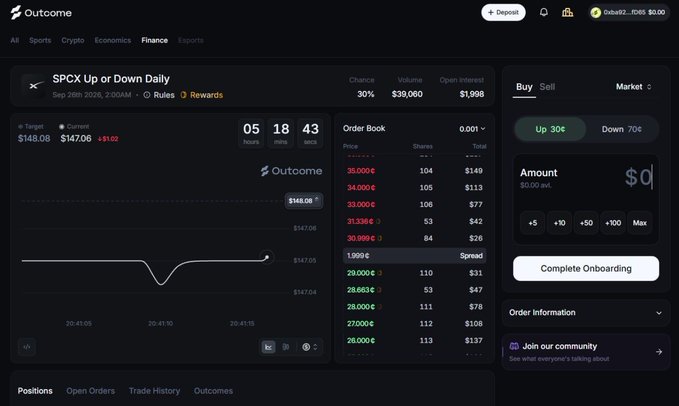Switch to Sell mode
This screenshot has width=679, height=406.
point(547,87)
